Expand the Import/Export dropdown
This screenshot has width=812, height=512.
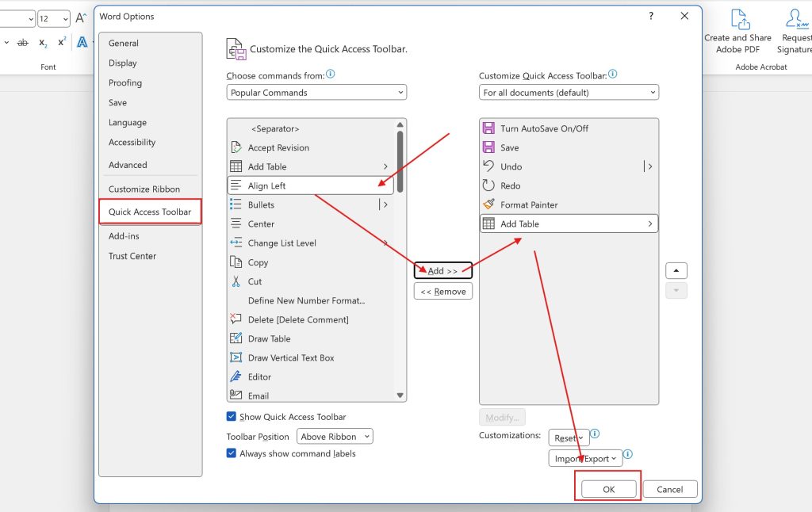click(587, 458)
